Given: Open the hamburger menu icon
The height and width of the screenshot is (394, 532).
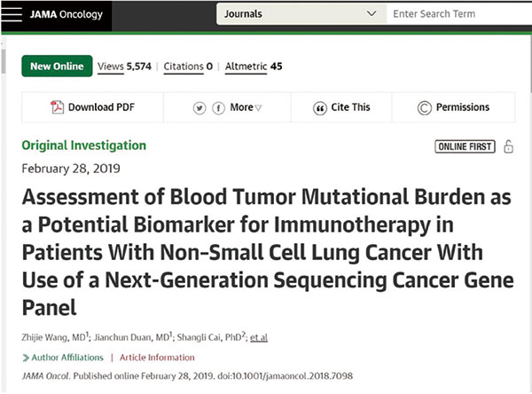Looking at the screenshot, I should 12,14.
